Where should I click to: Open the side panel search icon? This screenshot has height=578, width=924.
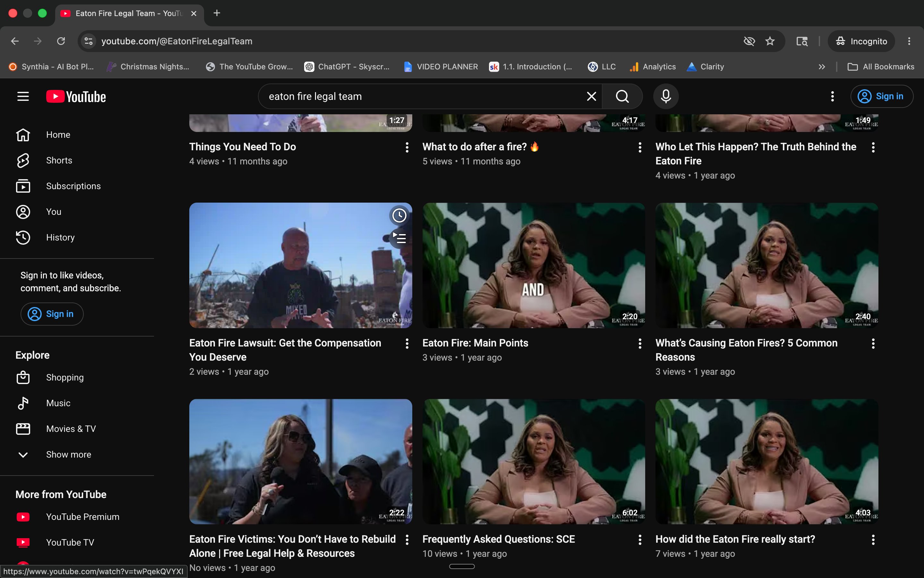coord(801,41)
